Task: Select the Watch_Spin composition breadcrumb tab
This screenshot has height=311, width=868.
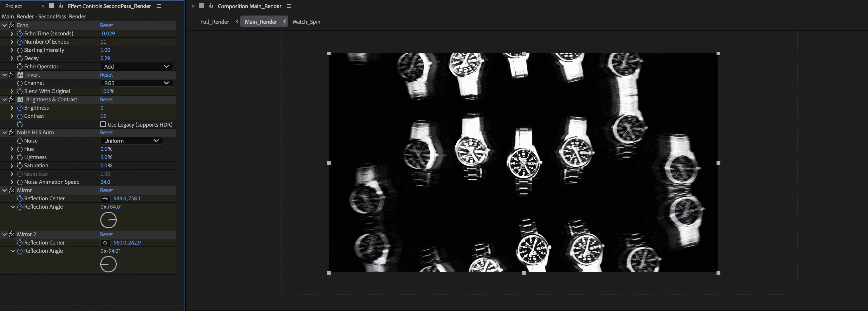Action: pos(306,22)
